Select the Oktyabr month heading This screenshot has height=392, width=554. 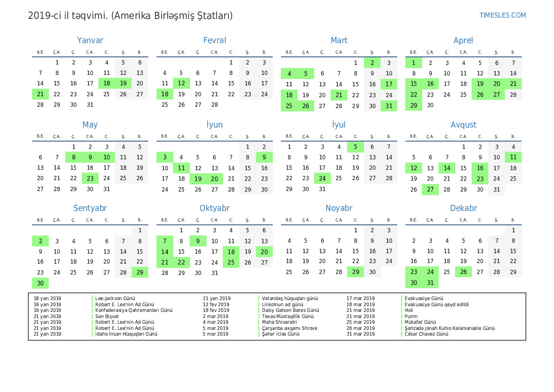[214, 208]
